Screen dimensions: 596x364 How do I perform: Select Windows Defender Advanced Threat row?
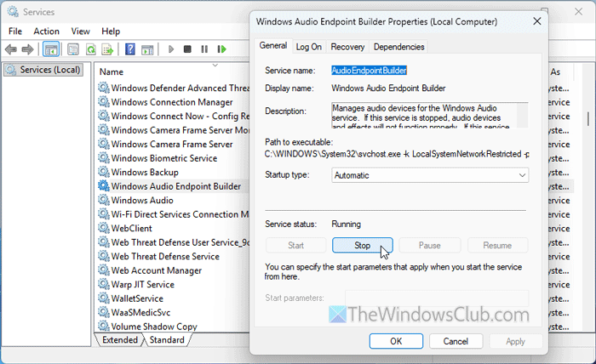coord(174,88)
